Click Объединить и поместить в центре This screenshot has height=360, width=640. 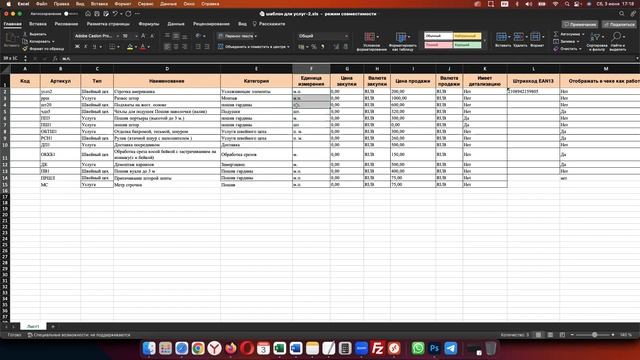click(253, 47)
